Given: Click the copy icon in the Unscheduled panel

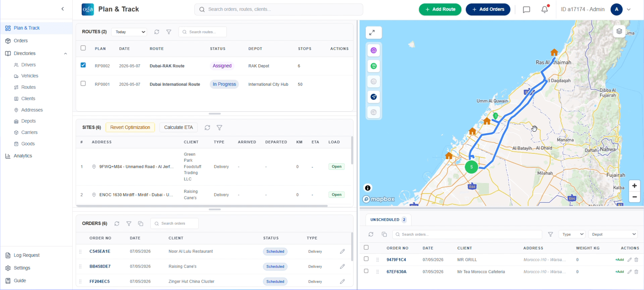Looking at the screenshot, I should (x=384, y=234).
